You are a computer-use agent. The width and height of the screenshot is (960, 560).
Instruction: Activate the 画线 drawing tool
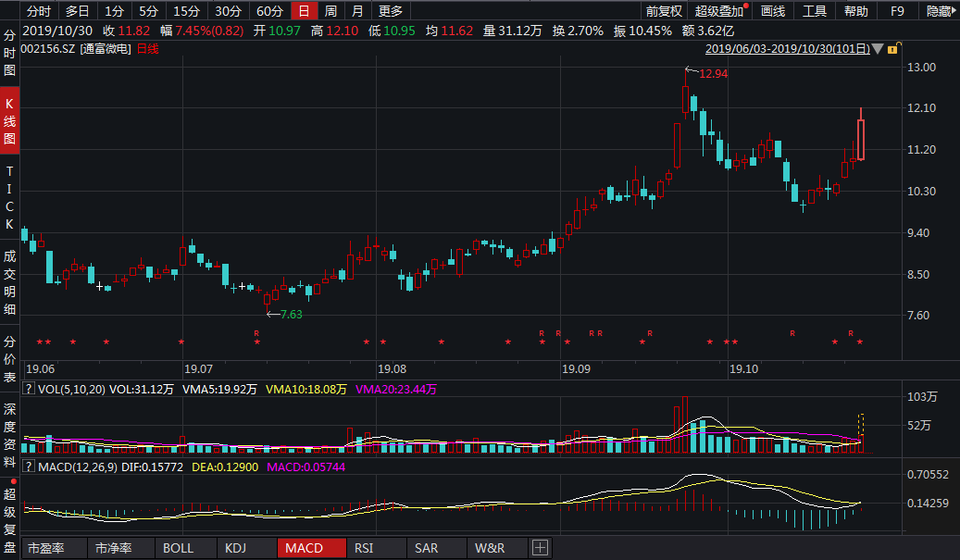[x=773, y=11]
